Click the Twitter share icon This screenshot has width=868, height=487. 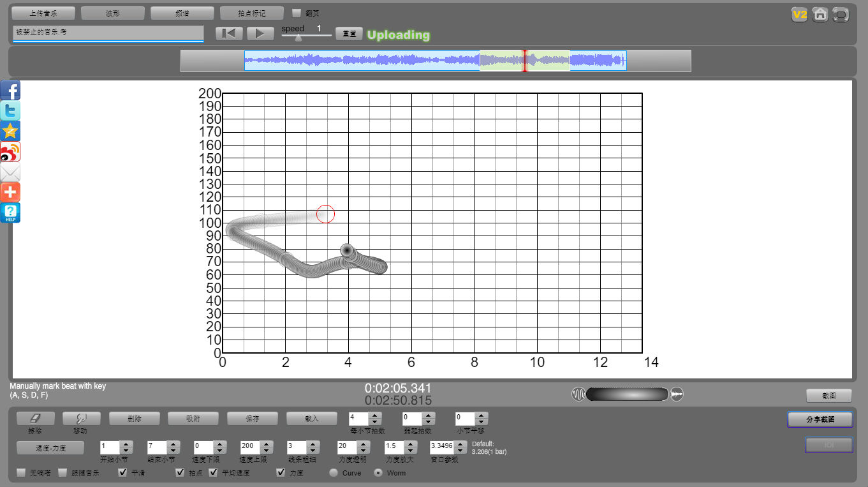10,111
